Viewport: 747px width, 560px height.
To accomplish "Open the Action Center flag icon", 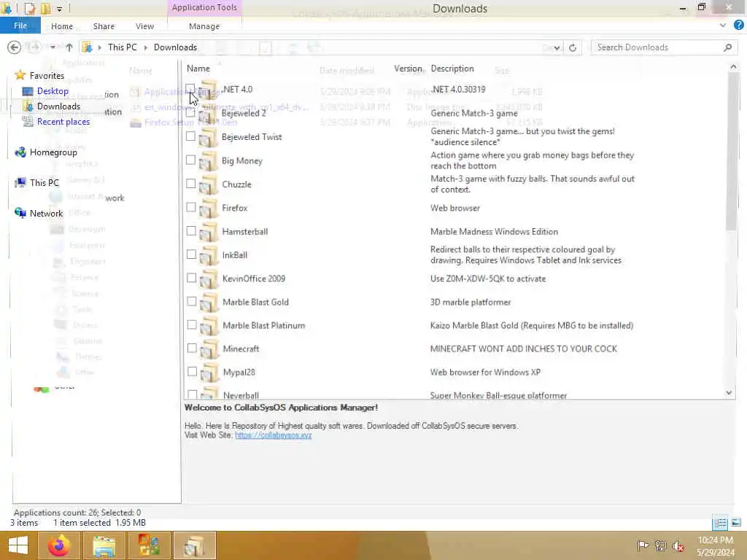I will [643, 545].
